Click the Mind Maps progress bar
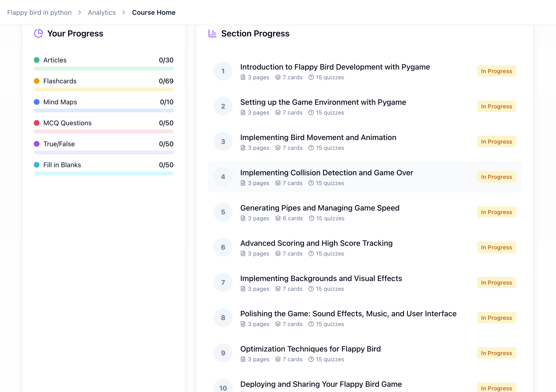The image size is (556, 392). coord(103,111)
